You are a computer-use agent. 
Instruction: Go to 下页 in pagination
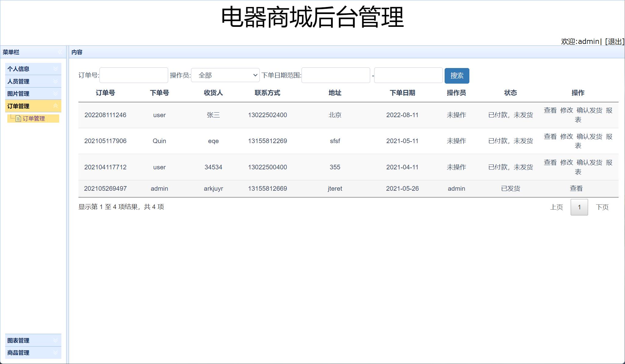602,207
